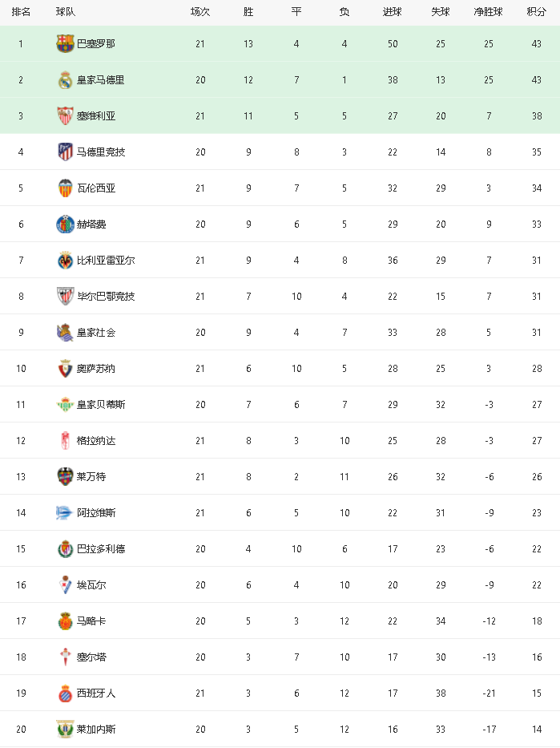This screenshot has height=748, width=560.
Task: Click the 进球 column header
Action: click(393, 12)
